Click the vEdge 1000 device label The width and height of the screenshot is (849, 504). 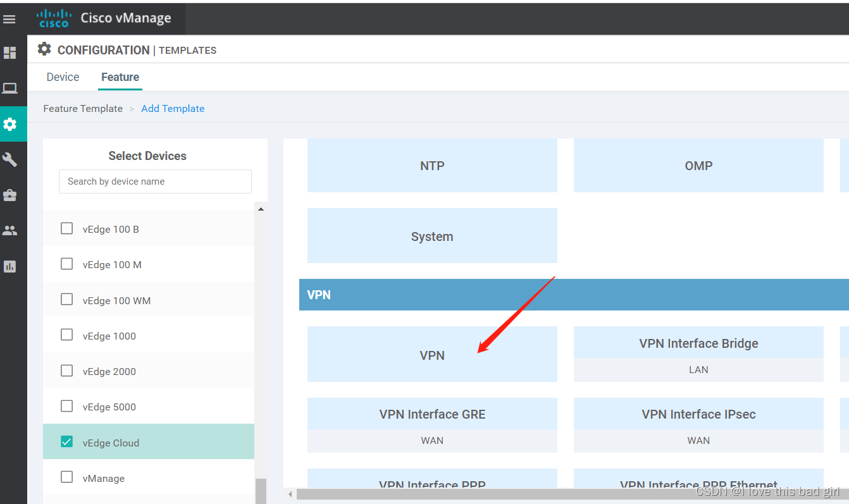coord(109,336)
